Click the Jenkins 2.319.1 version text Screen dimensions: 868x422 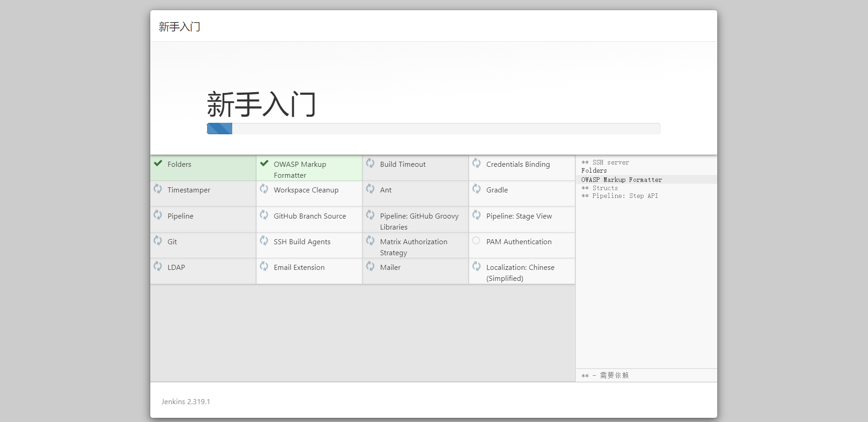coord(186,401)
